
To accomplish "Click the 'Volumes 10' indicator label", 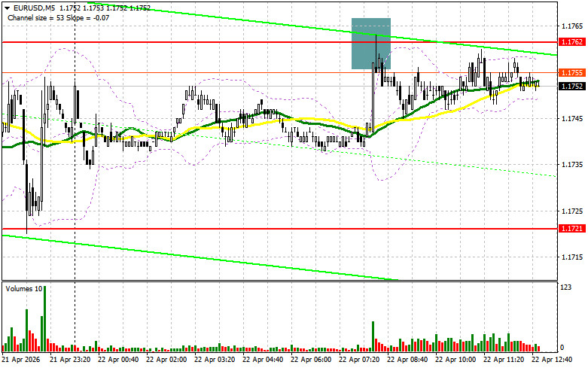I will [x=23, y=288].
